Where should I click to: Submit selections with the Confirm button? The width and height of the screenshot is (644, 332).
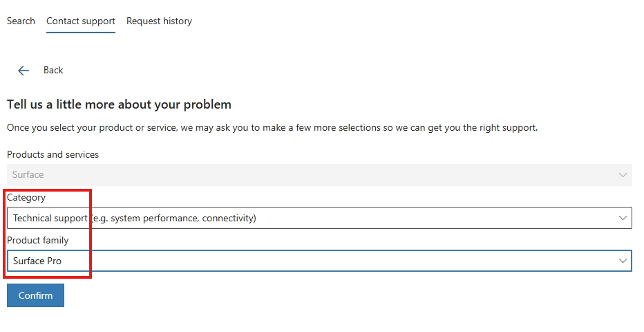point(35,295)
